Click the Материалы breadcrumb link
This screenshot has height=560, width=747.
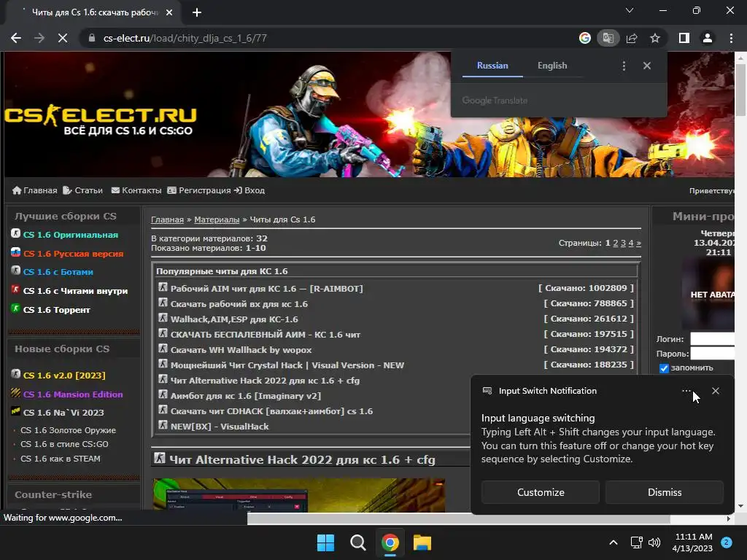217,219
